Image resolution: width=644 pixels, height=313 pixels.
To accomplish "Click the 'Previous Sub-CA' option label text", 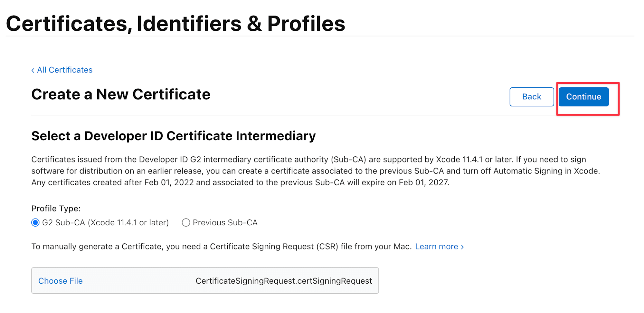I will pos(225,223).
